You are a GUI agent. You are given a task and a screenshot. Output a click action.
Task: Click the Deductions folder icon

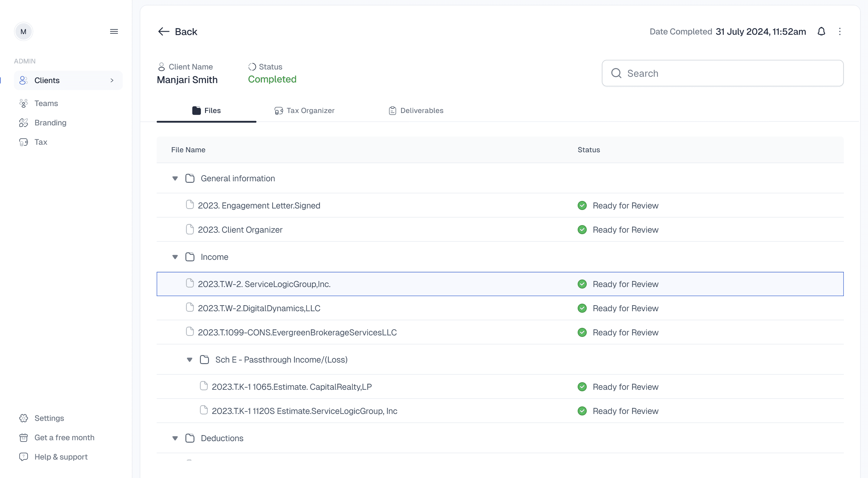[x=190, y=438]
